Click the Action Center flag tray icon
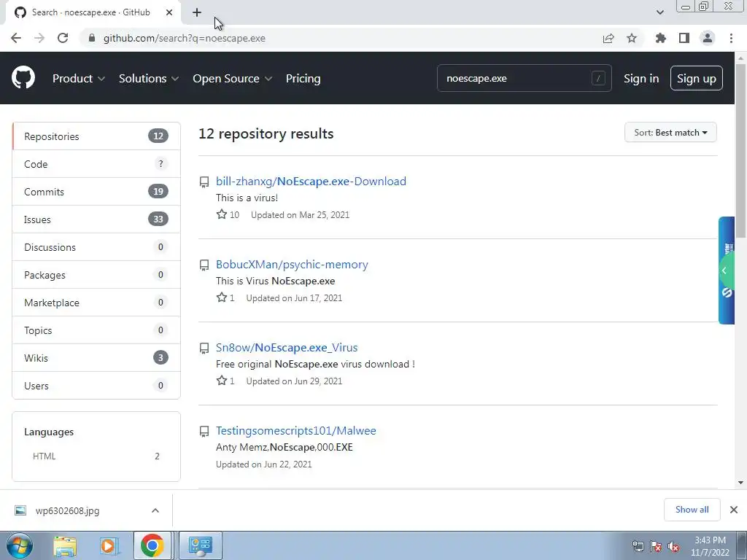 656,547
